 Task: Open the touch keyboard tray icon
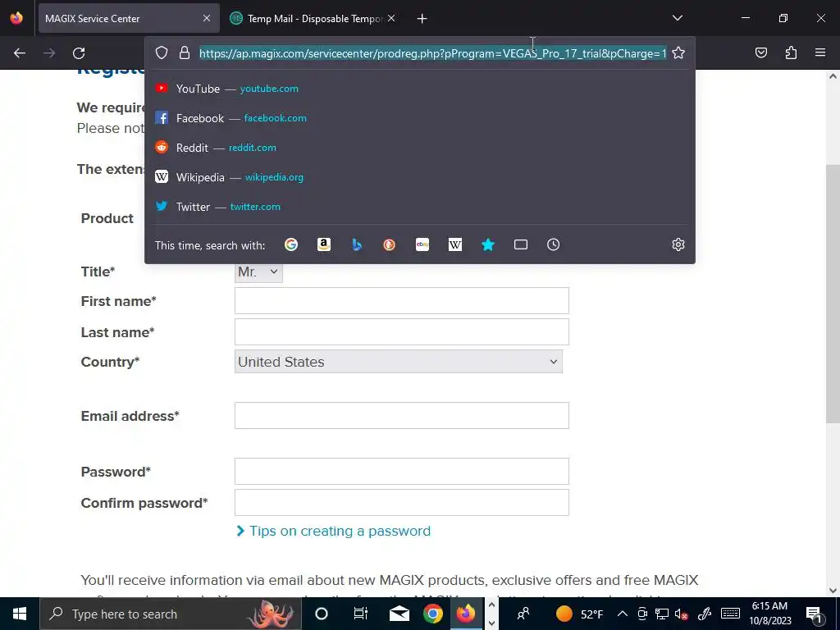[730, 614]
